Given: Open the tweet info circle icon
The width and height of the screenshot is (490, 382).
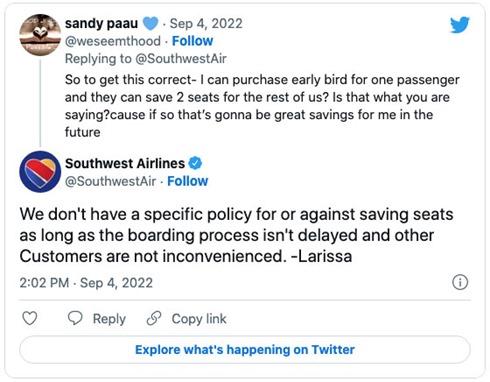Looking at the screenshot, I should [460, 282].
